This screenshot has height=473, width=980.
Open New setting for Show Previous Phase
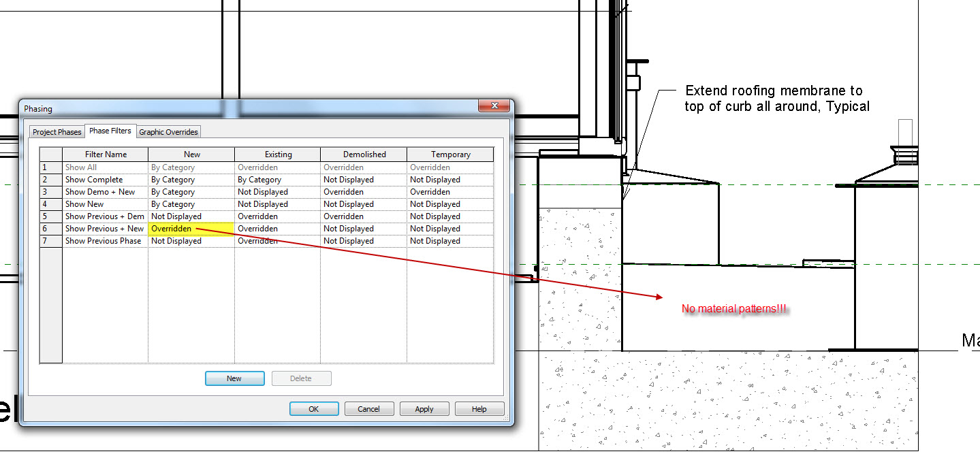click(191, 241)
